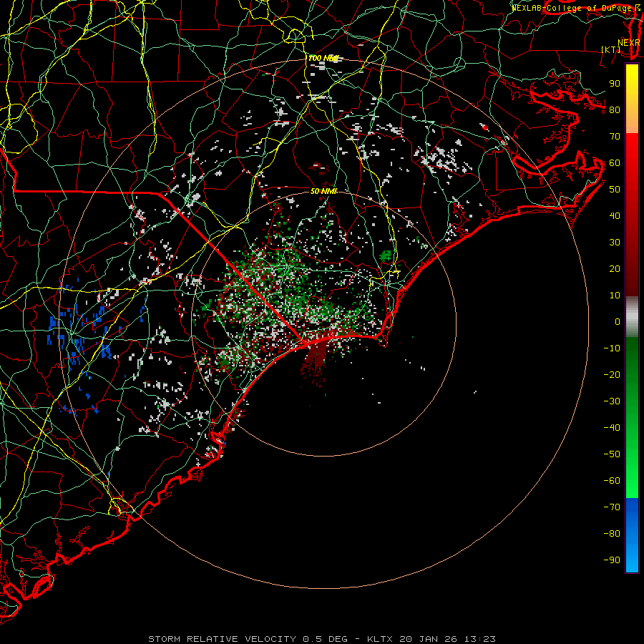Viewport: 644px width, 644px height.
Task: Click the positive 30 value on the velocity scale
Action: (x=615, y=243)
